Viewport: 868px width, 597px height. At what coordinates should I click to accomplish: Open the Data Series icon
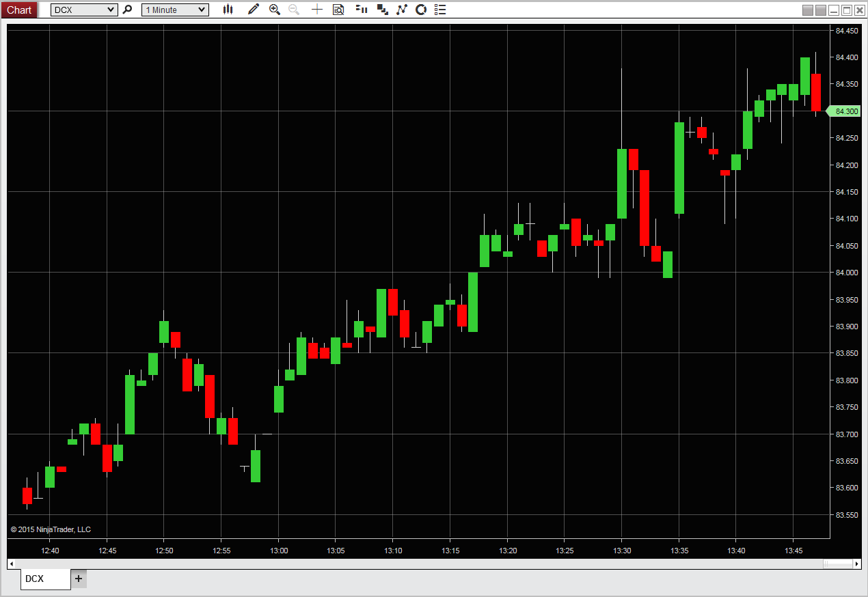click(383, 10)
